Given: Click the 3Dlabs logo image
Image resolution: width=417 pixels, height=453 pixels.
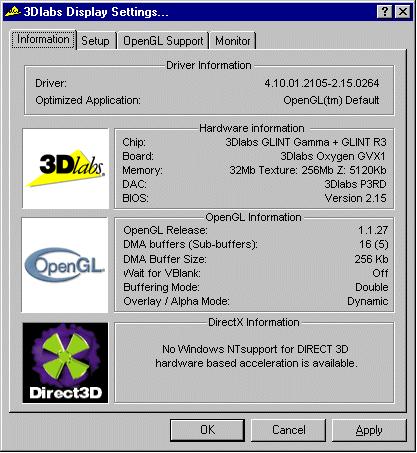Looking at the screenshot, I should pyautogui.click(x=66, y=169).
